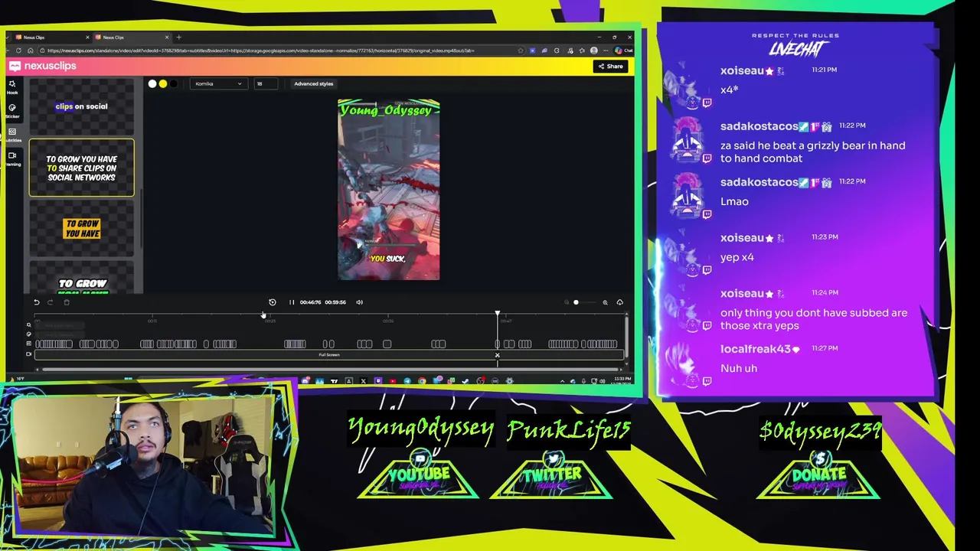The width and height of the screenshot is (980, 551).
Task: Click the timeline horizontal scrollbar
Action: (x=331, y=370)
